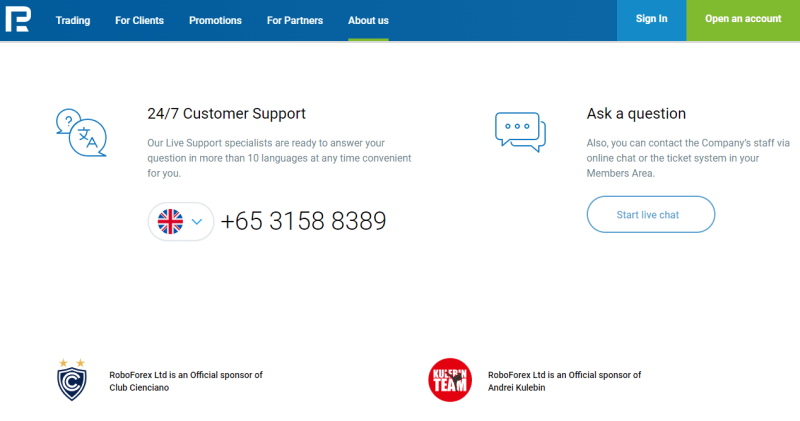Click the RoboForex logo icon
800x421 pixels.
[18, 19]
